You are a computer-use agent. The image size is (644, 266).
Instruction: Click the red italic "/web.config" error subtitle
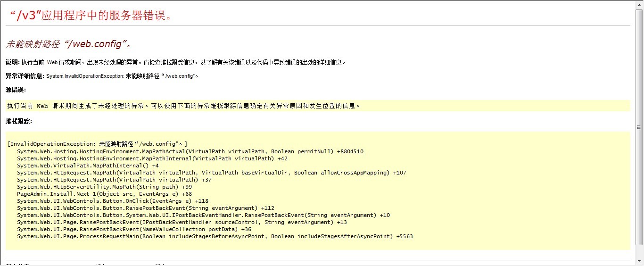tap(68, 44)
